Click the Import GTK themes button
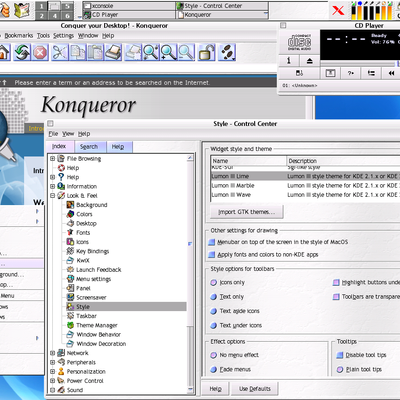 point(247,212)
